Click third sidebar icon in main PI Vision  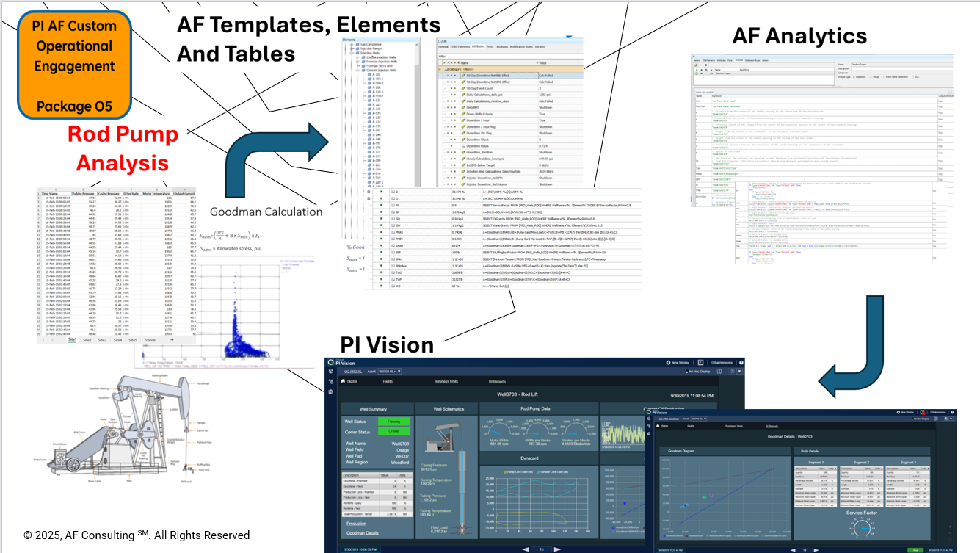[331, 391]
